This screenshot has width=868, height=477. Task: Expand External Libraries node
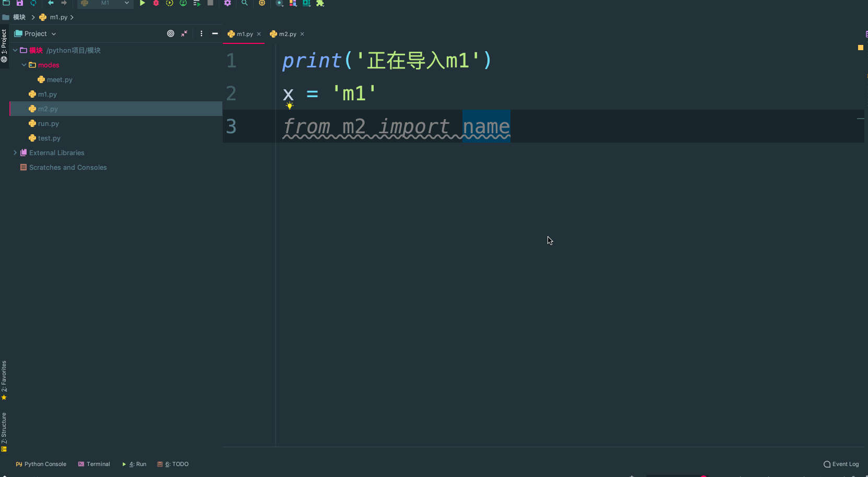coord(15,153)
